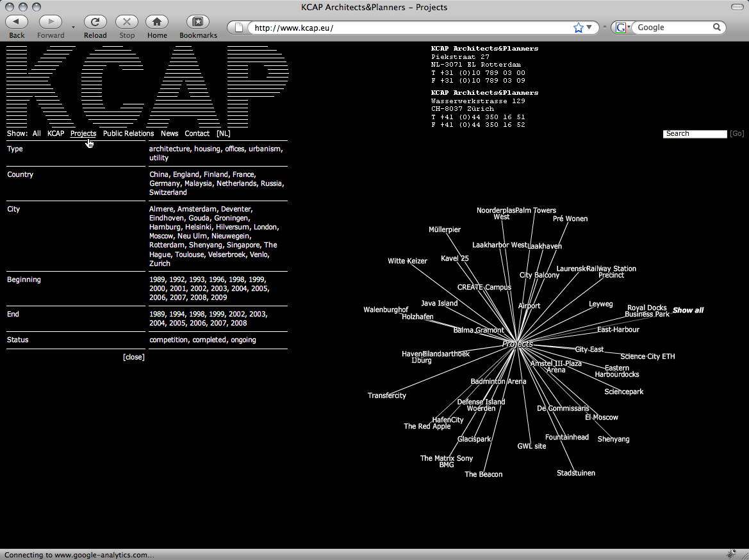Click Show all in the project map
Screen dimensions: 749x560
687,310
